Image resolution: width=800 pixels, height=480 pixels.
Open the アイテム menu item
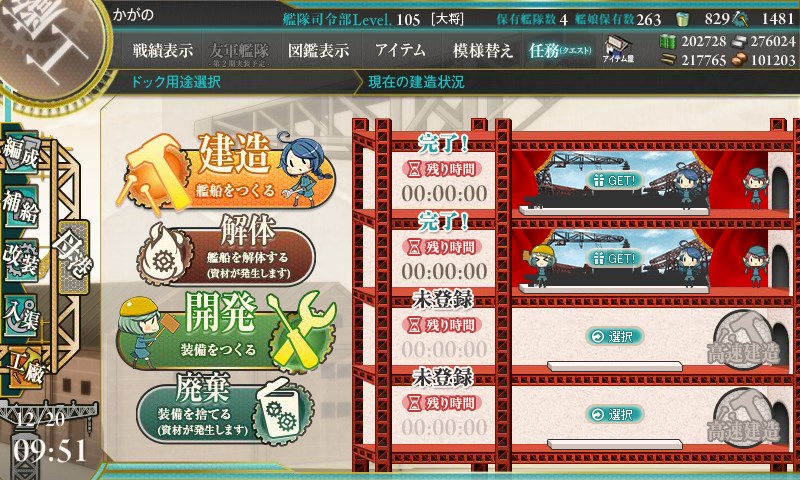(400, 50)
